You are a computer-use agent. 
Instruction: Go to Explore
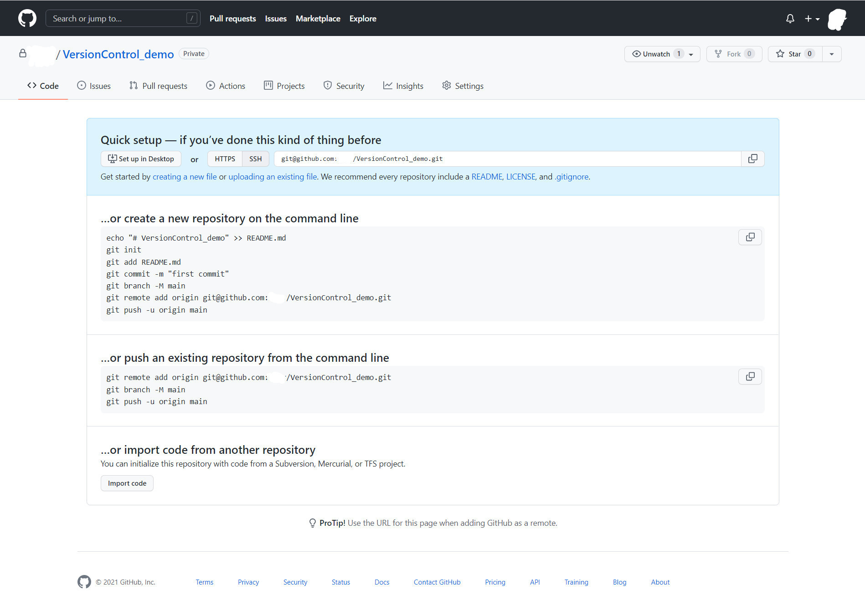point(363,19)
